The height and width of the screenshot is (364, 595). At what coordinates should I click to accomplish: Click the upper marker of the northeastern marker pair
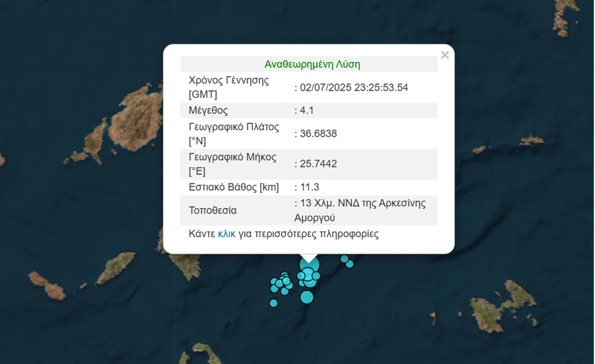tap(344, 259)
